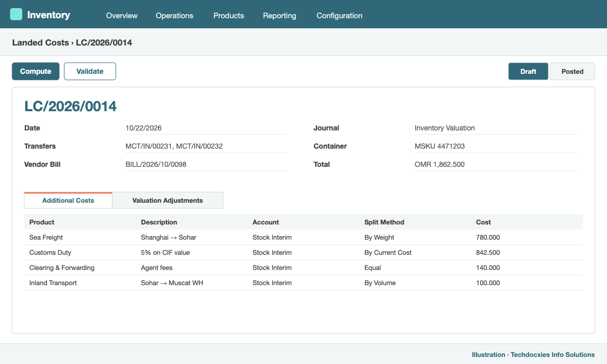607x364 pixels.
Task: Sort by the Description column header
Action: point(159,222)
